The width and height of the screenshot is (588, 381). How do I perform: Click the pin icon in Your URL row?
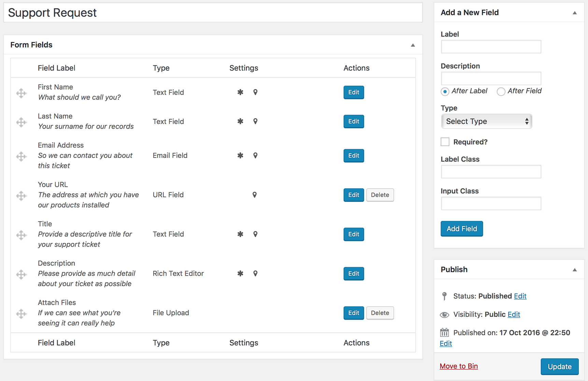(x=254, y=195)
